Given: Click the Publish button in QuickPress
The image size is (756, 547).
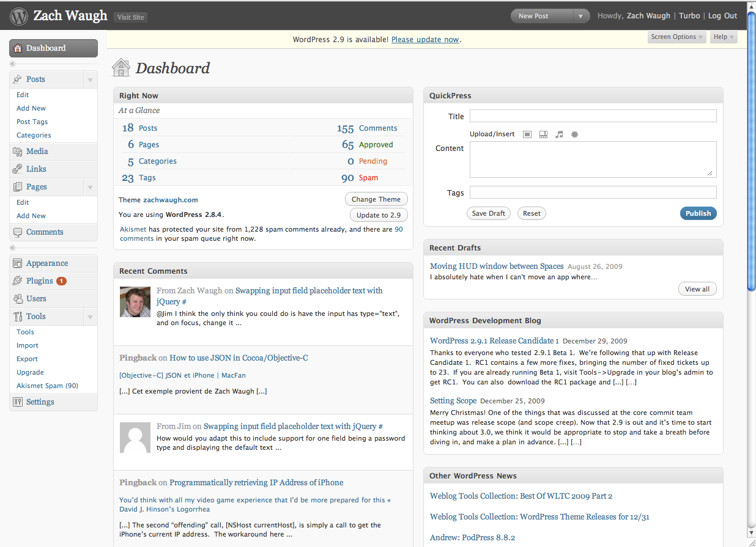Looking at the screenshot, I should 698,213.
